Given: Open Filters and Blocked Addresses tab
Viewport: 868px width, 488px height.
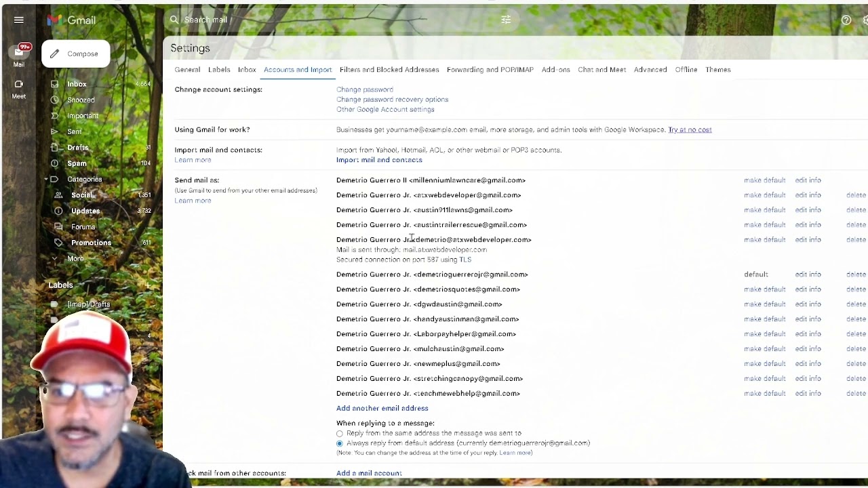Looking at the screenshot, I should (x=389, y=70).
